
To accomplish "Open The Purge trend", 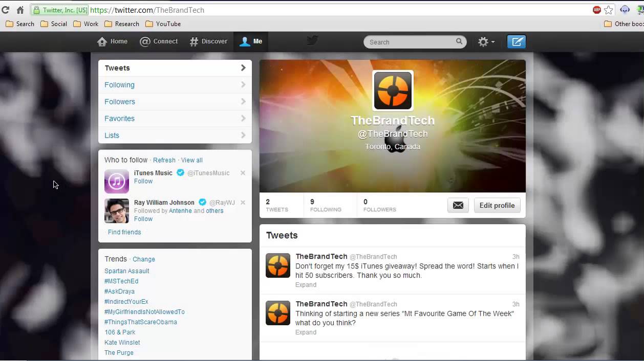I will tap(119, 353).
